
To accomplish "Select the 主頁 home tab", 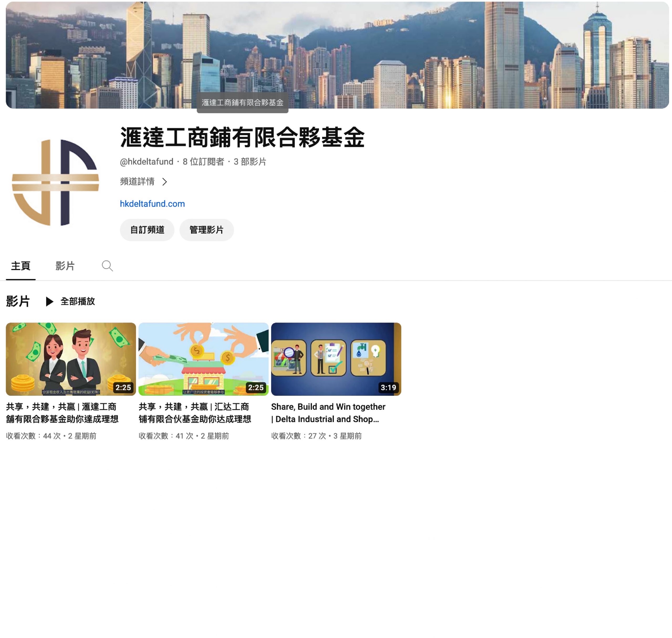I will [x=21, y=266].
